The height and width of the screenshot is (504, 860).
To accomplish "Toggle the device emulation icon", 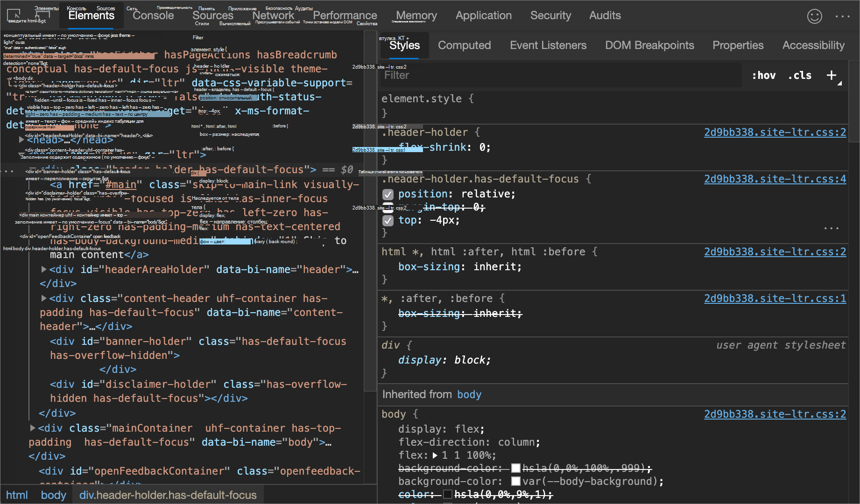I will pyautogui.click(x=42, y=15).
